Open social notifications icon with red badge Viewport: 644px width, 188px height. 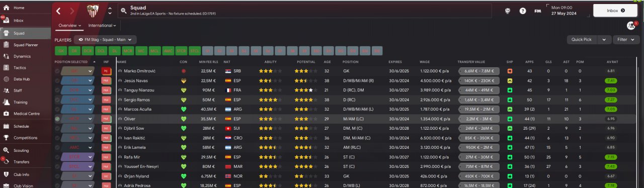point(631,26)
